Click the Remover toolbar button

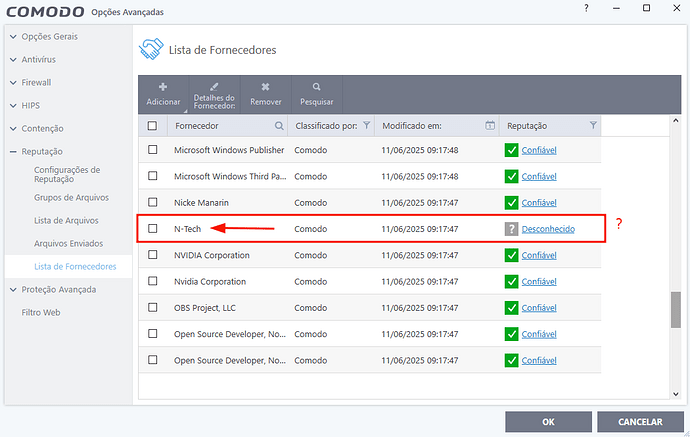265,94
